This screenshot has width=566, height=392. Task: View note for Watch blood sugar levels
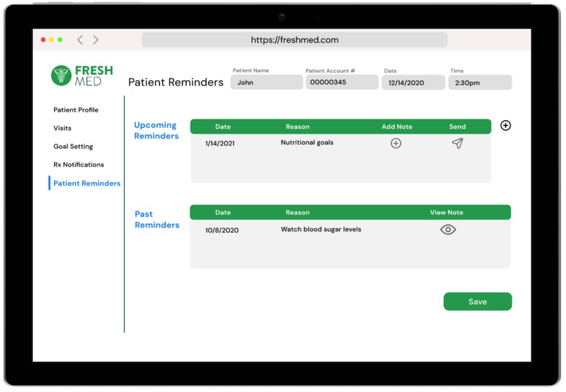click(x=447, y=230)
